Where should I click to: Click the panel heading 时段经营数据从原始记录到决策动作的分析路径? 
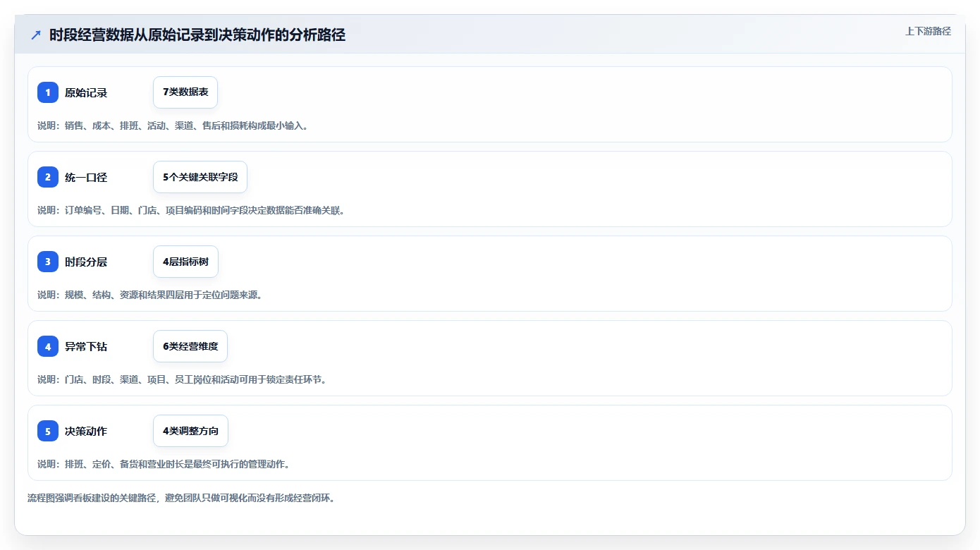tap(197, 35)
